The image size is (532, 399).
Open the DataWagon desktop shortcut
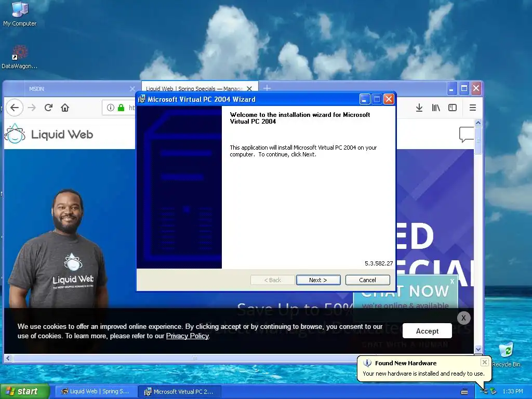pos(20,57)
